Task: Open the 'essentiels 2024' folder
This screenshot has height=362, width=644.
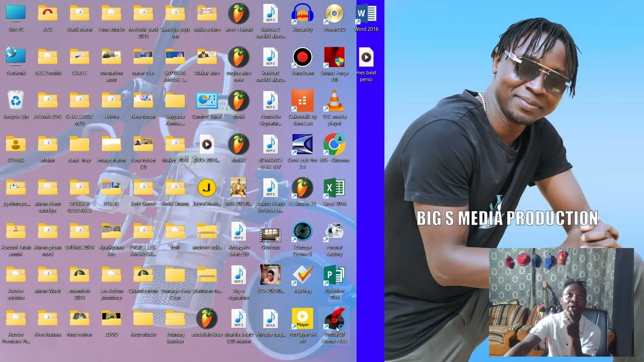Action: coord(79,276)
